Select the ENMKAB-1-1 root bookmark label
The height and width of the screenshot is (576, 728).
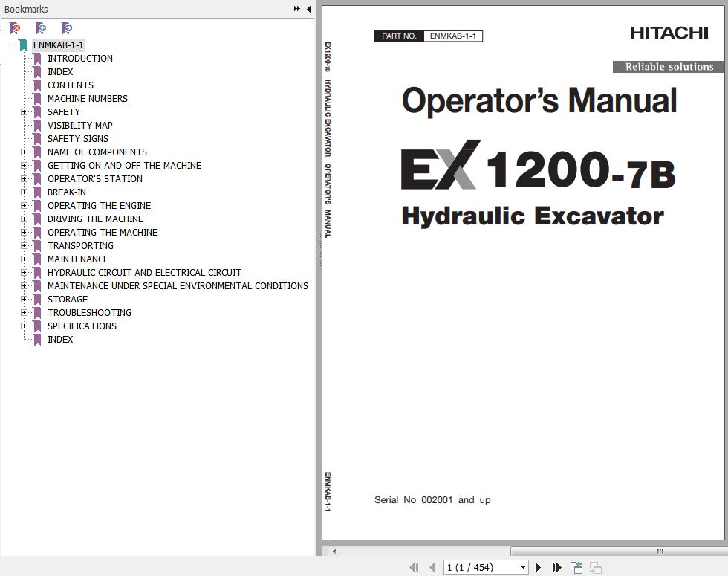pyautogui.click(x=58, y=45)
